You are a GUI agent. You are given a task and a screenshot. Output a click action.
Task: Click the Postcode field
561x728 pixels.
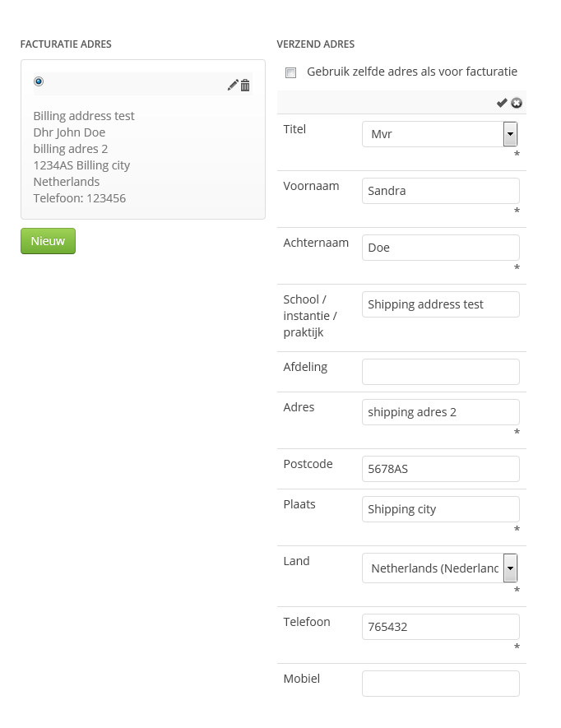point(440,469)
